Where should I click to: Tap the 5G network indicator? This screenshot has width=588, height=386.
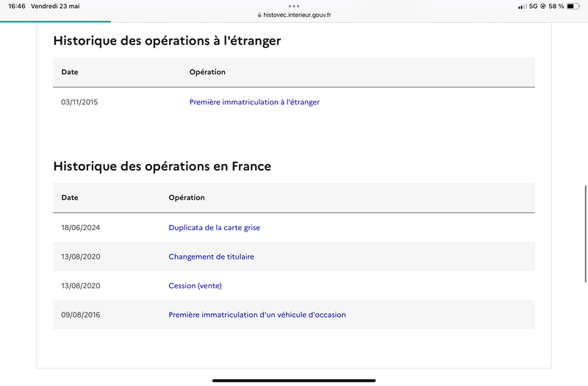pos(534,6)
